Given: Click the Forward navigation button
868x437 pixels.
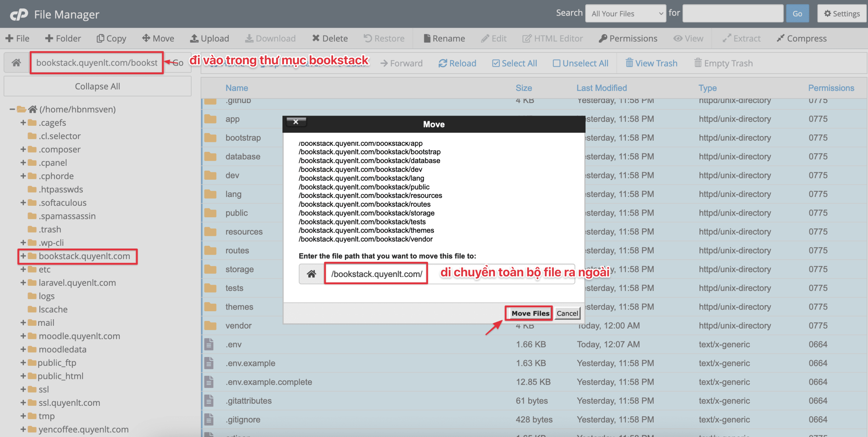Looking at the screenshot, I should pyautogui.click(x=401, y=63).
